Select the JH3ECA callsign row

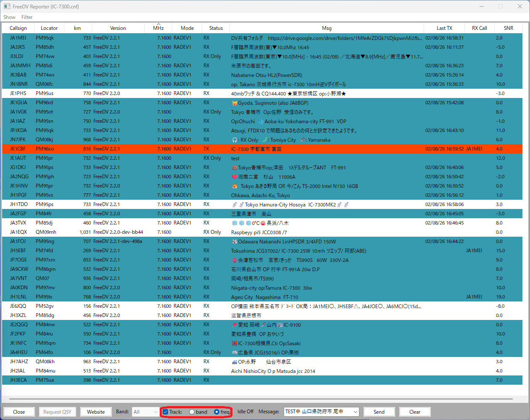[262, 380]
